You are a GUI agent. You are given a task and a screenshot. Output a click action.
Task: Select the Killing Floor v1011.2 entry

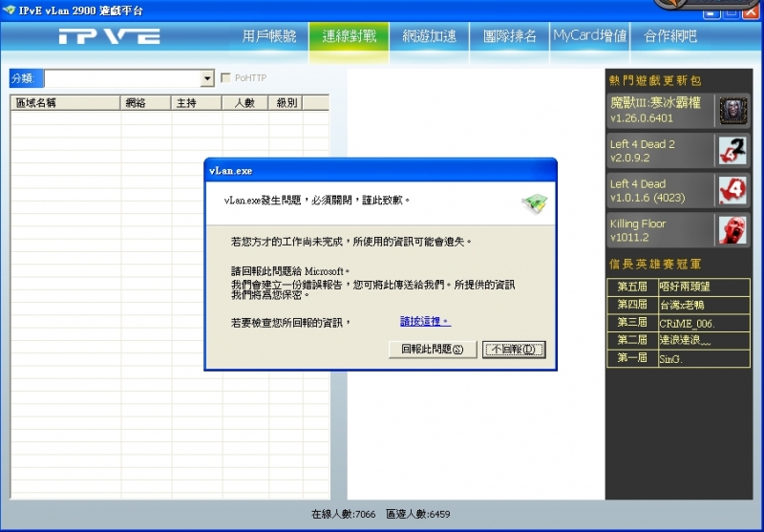click(678, 230)
